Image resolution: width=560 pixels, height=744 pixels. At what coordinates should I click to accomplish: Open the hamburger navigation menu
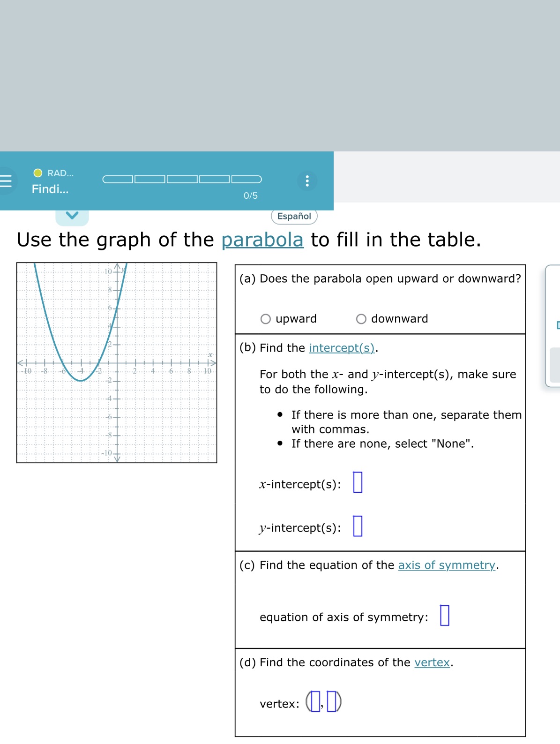click(x=7, y=181)
